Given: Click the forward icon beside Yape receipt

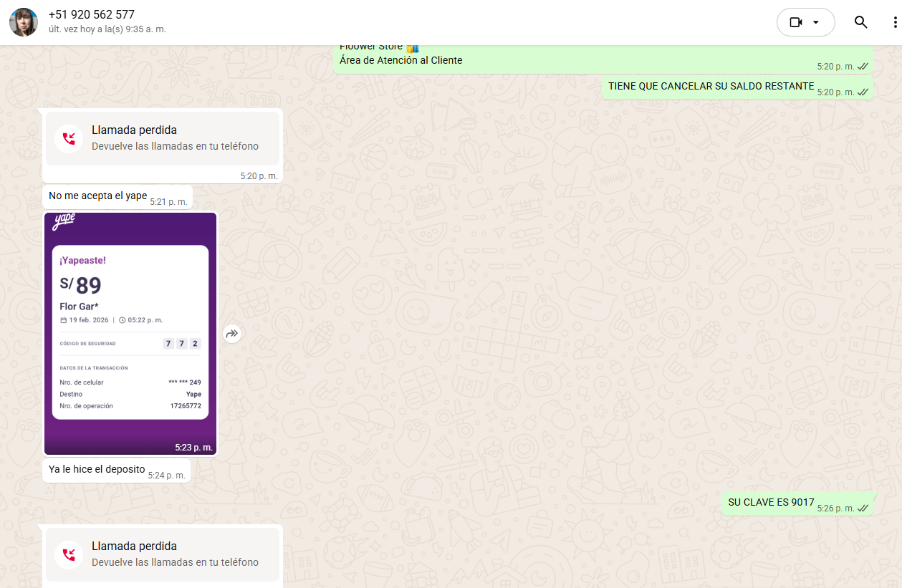Looking at the screenshot, I should point(231,334).
